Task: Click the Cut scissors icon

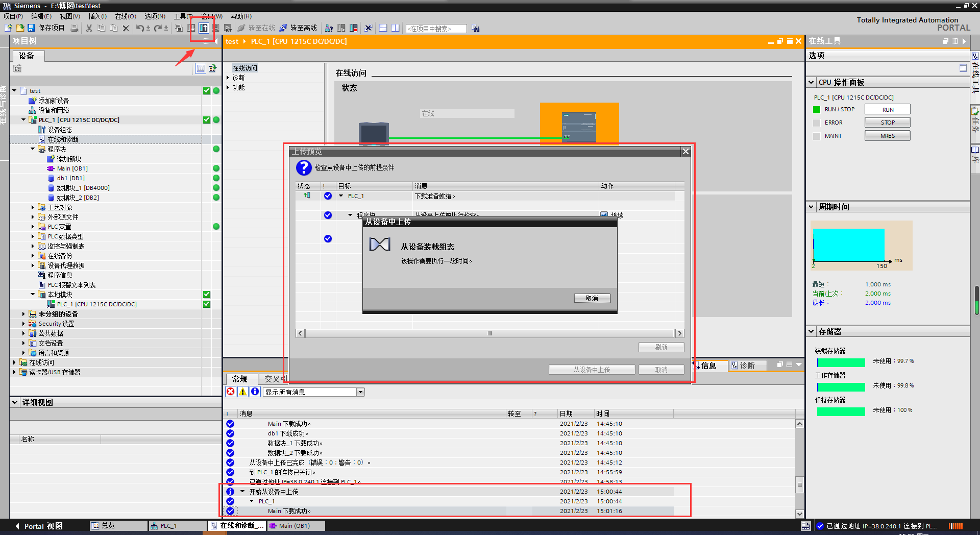Action: (x=89, y=28)
